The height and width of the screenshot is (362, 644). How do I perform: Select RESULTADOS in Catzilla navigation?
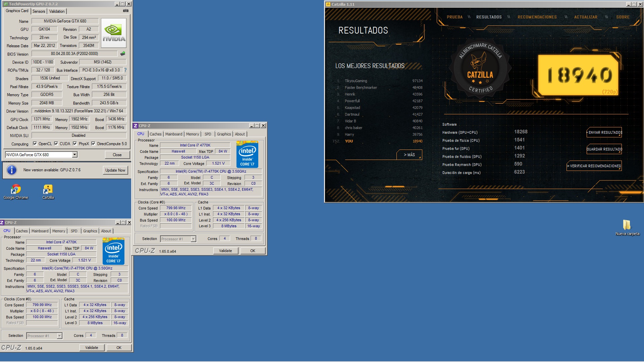pos(489,17)
